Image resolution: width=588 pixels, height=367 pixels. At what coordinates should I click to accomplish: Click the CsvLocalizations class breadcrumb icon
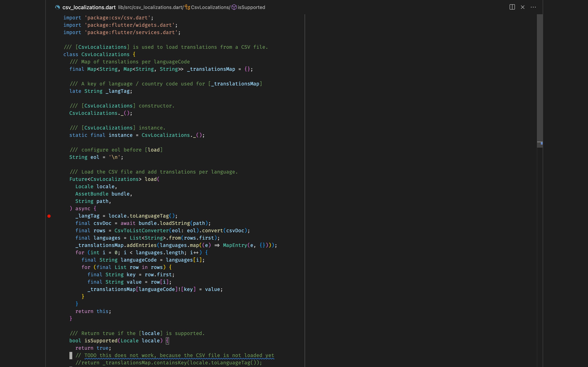point(187,7)
